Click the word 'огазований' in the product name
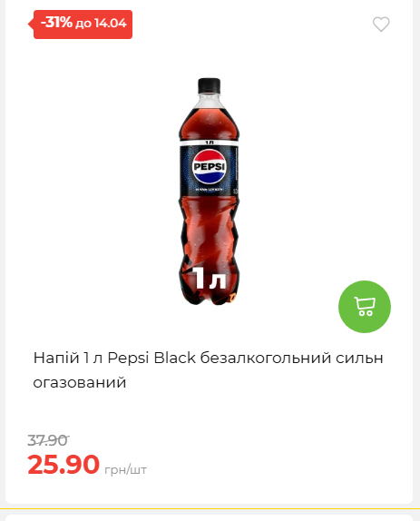The width and height of the screenshot is (420, 521). point(80,382)
